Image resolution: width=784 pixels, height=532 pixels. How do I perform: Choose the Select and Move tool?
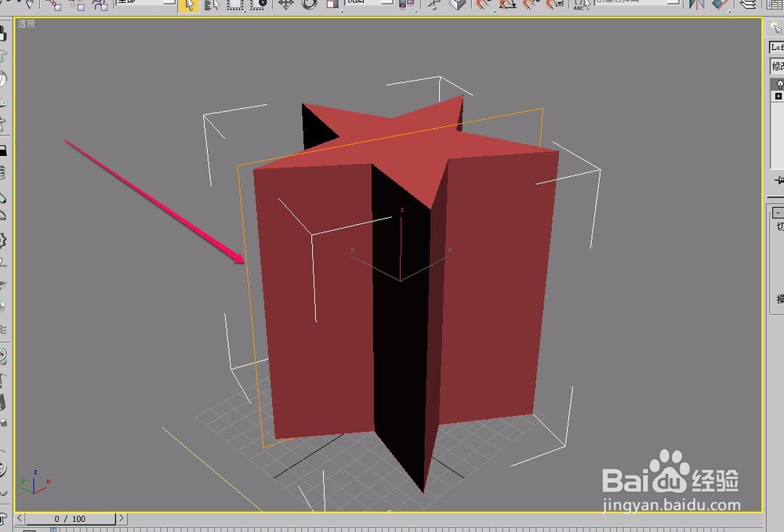point(286,6)
